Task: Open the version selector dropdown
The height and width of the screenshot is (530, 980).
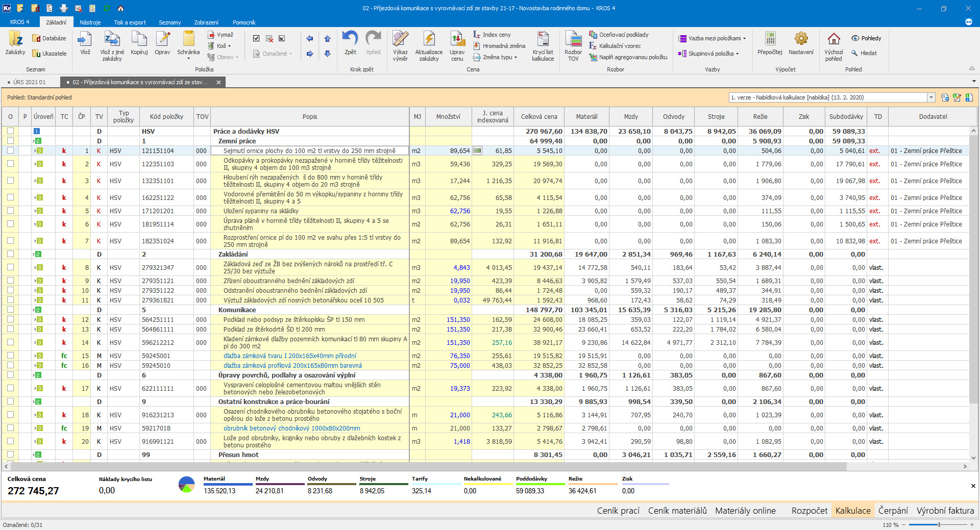Action: (x=931, y=97)
